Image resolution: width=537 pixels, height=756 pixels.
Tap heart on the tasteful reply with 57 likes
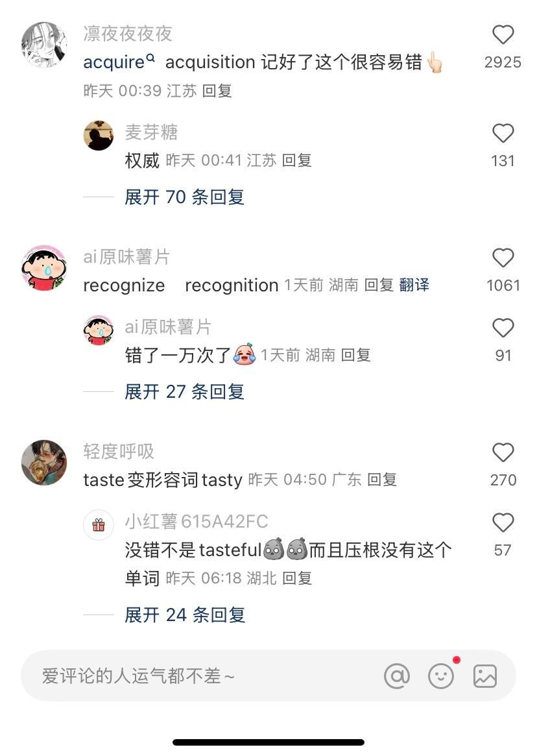pos(503,522)
